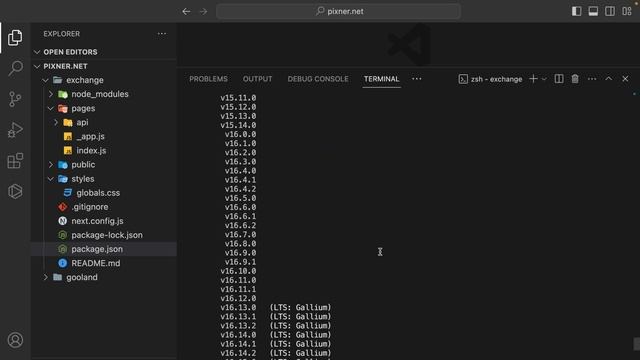Click the v16.13.0 LTS Gallium line
Viewport: 640px width, 360px height.
tap(276, 307)
